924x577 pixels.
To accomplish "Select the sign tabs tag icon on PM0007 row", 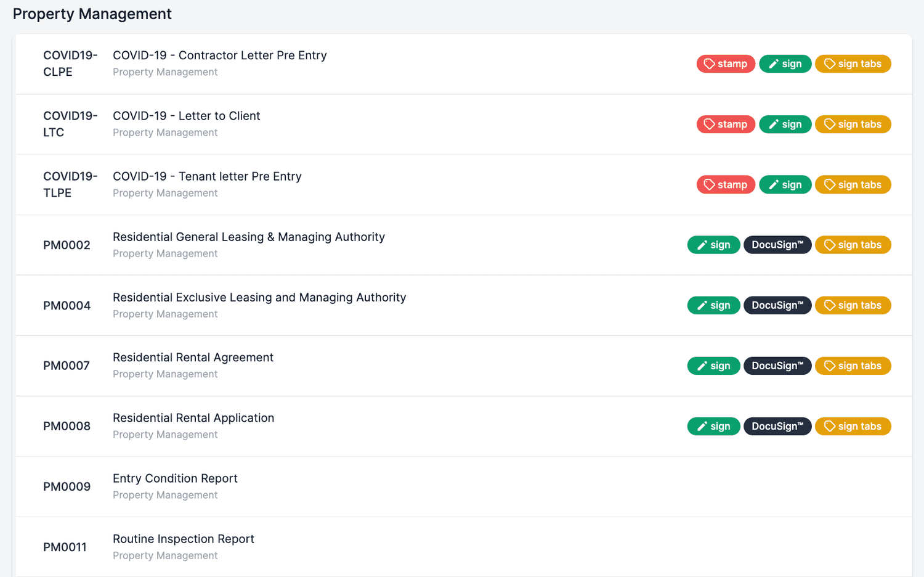I will point(829,366).
